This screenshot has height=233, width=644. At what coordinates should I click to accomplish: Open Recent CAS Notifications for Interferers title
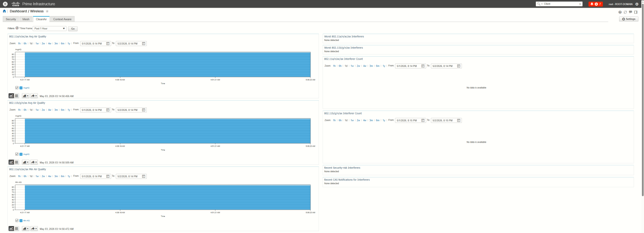coord(347,180)
